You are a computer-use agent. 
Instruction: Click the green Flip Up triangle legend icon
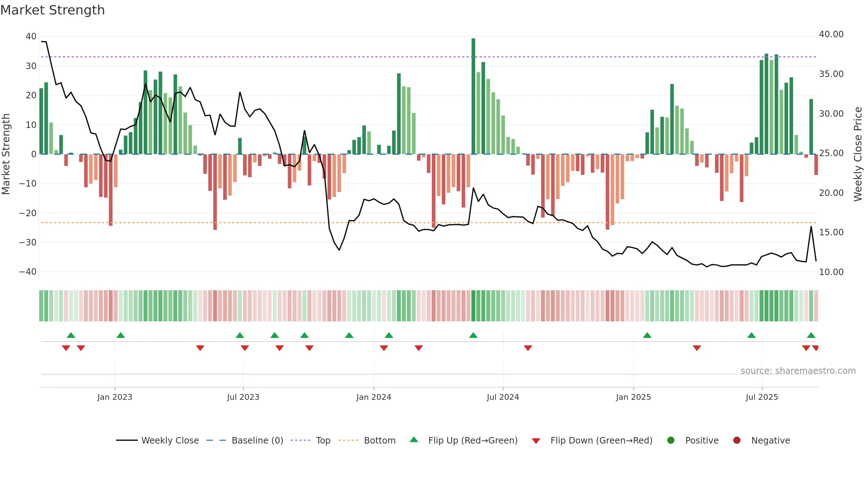click(x=414, y=440)
